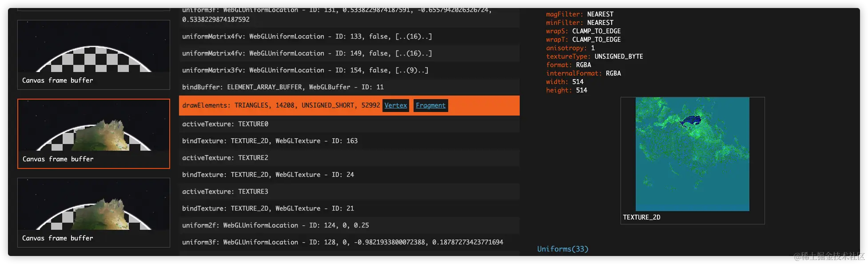Click the width: 514 property
The image size is (868, 264).
[565, 82]
